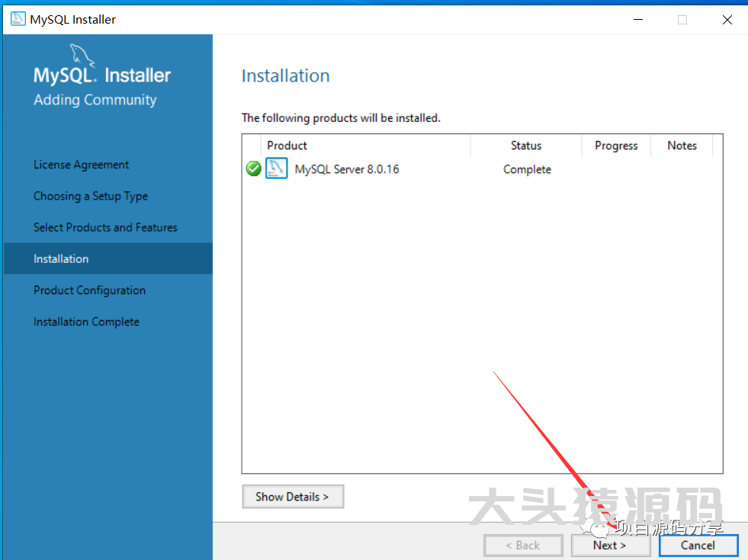Click the MySQL Installer title bar icon
Viewport: 748px width, 560px height.
click(18, 19)
